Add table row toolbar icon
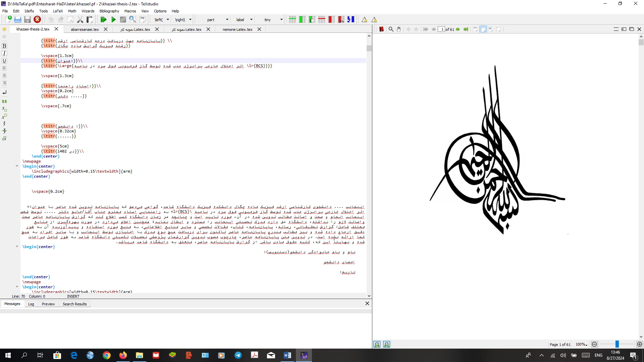Viewport: 644px width, 362px height. tap(292, 19)
